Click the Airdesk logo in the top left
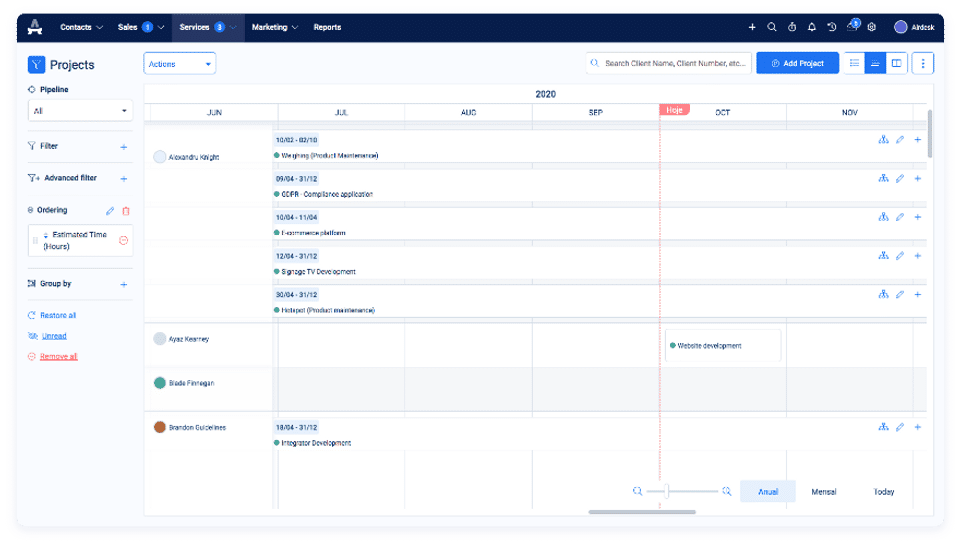Image resolution: width=960 pixels, height=545 pixels. pyautogui.click(x=36, y=26)
